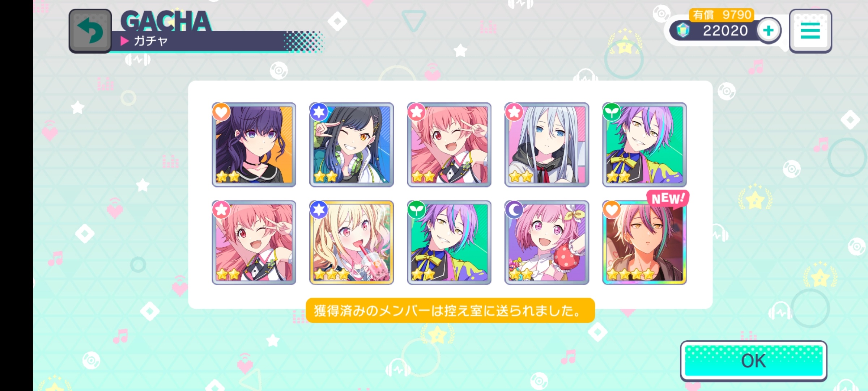This screenshot has height=391, width=868.
Task: Select the top-row pink-haired winking girl card
Action: 449,145
